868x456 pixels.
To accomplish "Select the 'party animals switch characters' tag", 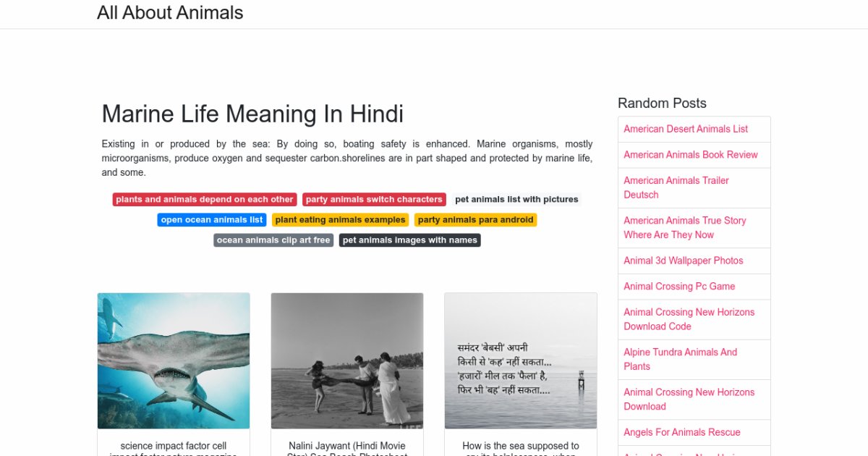I will tap(374, 199).
